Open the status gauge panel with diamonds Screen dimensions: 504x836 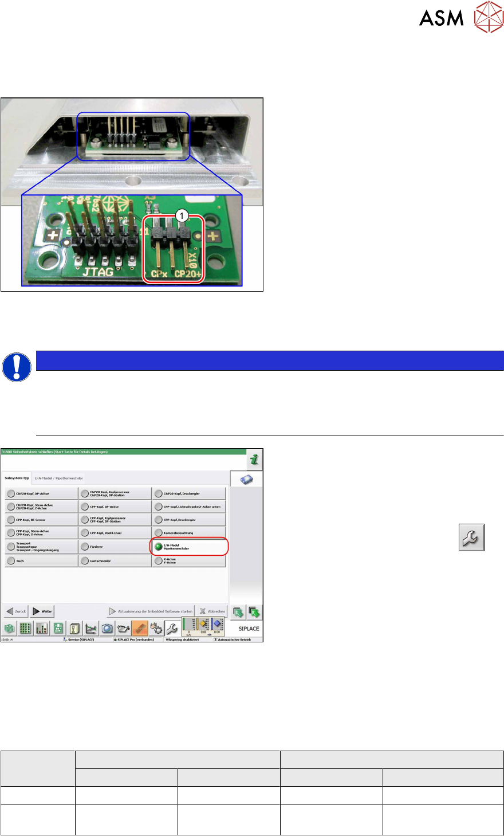[x=203, y=627]
